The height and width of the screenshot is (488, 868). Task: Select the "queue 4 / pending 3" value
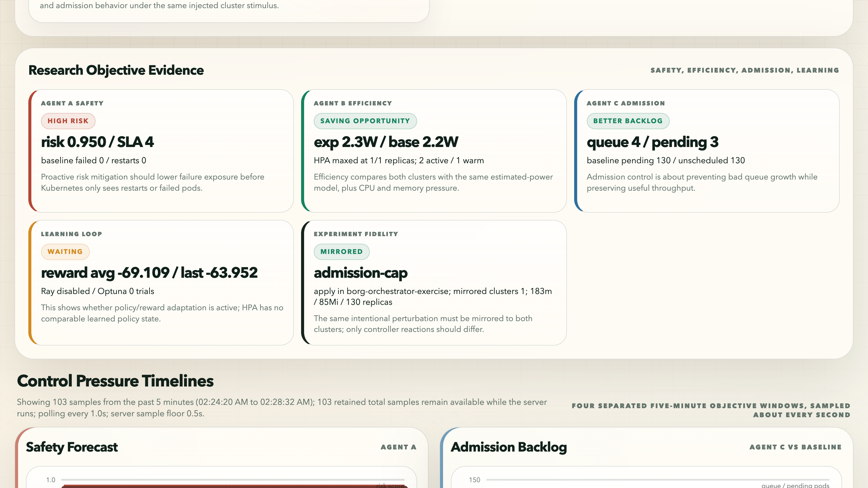coord(653,142)
